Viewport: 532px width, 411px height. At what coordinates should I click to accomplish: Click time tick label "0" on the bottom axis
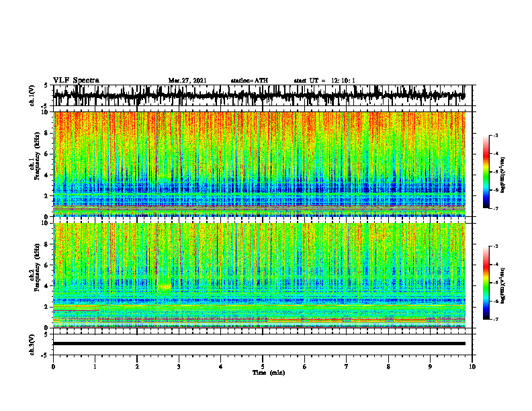pos(53,367)
